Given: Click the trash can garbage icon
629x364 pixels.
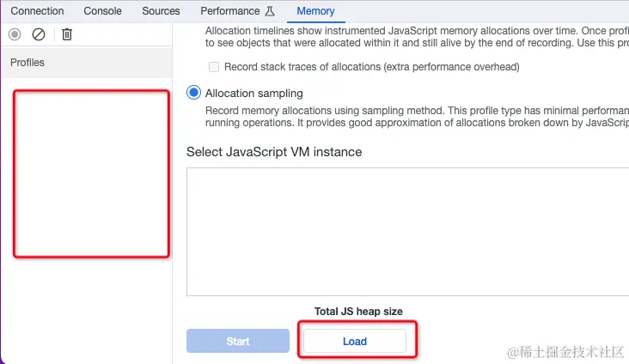Looking at the screenshot, I should click(x=67, y=34).
